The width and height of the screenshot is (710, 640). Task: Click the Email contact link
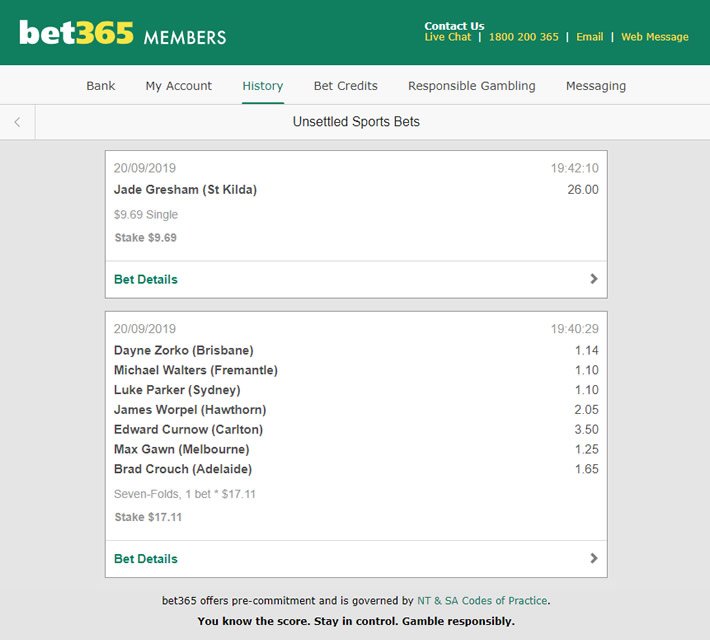pyautogui.click(x=590, y=37)
